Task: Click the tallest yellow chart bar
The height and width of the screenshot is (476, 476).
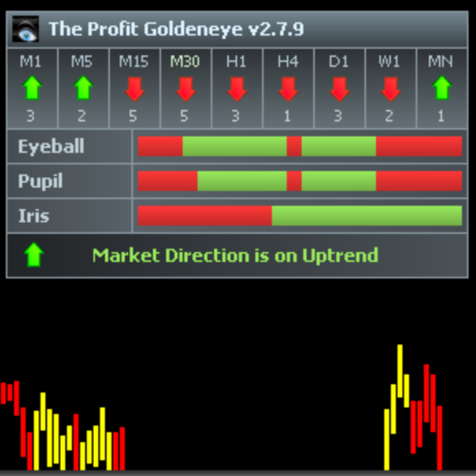Action: coord(400,371)
